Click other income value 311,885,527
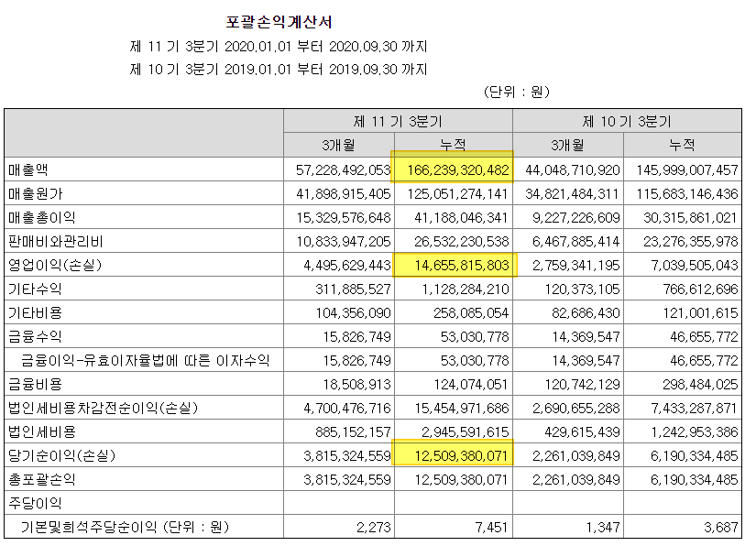Image resolution: width=756 pixels, height=546 pixels. 353,289
